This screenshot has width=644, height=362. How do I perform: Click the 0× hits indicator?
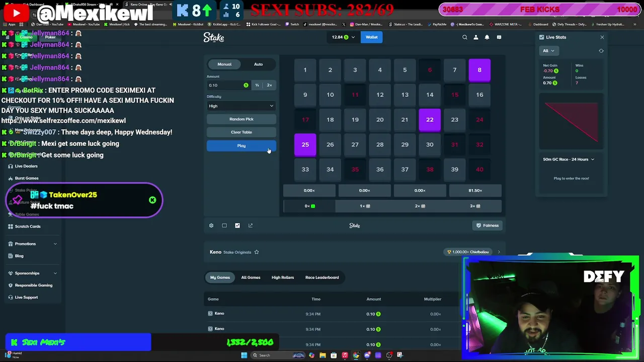309,206
